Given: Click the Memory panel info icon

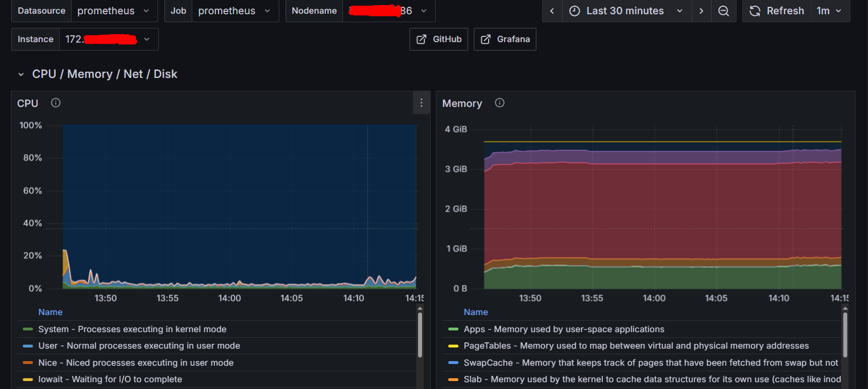Looking at the screenshot, I should click(x=499, y=103).
